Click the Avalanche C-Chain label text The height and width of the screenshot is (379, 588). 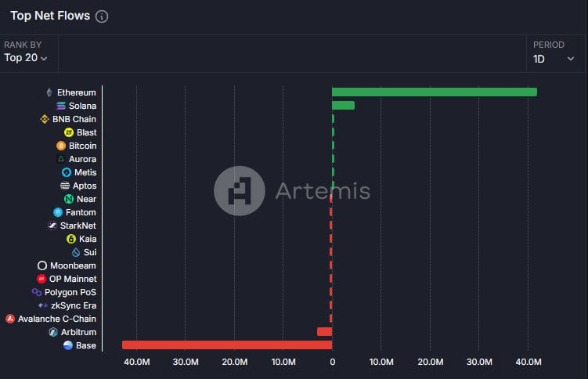click(57, 319)
